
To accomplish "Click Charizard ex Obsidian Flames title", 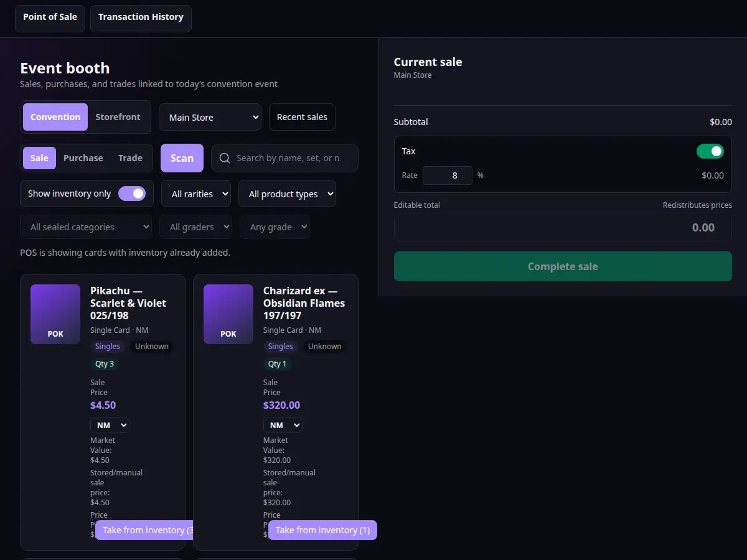I will 304,303.
